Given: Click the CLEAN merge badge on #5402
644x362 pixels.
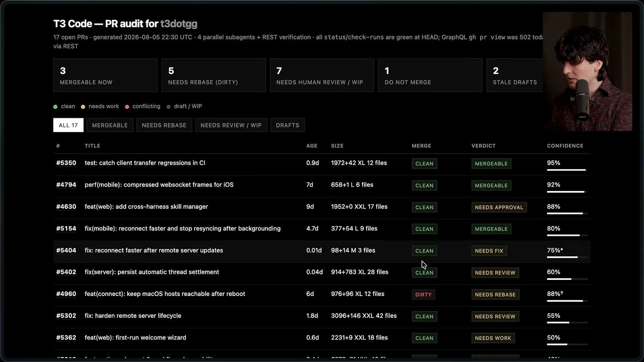Looking at the screenshot, I should [x=424, y=273].
